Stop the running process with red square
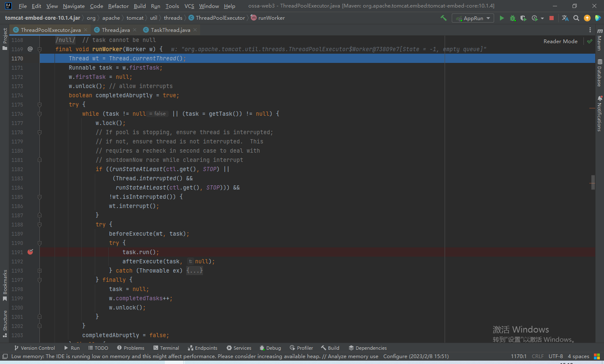 click(552, 18)
